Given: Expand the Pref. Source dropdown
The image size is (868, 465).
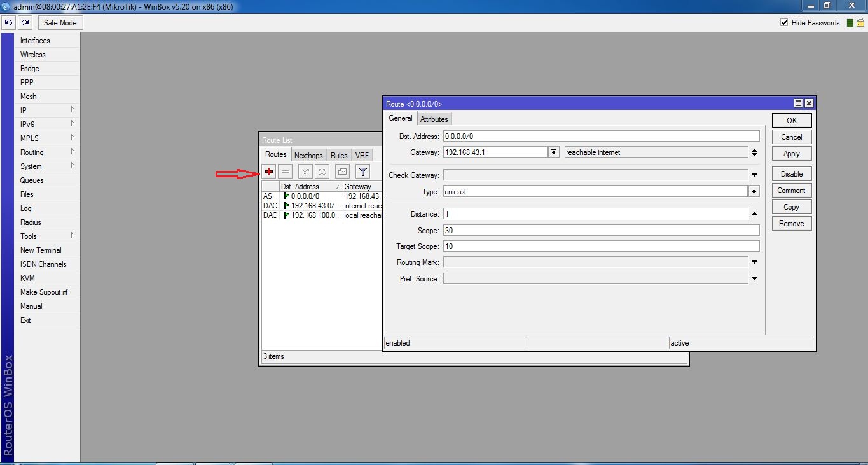Looking at the screenshot, I should click(755, 278).
